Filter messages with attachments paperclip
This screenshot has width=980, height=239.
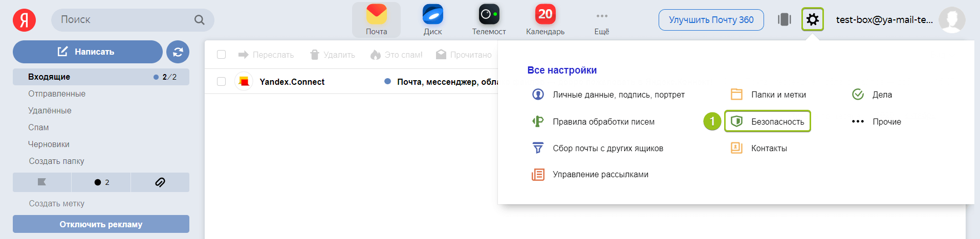click(160, 182)
